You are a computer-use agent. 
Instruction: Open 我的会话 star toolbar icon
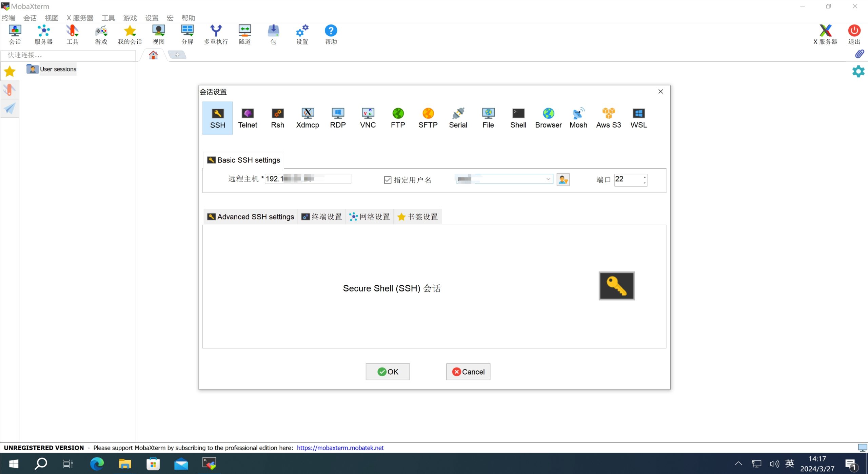coord(130,35)
